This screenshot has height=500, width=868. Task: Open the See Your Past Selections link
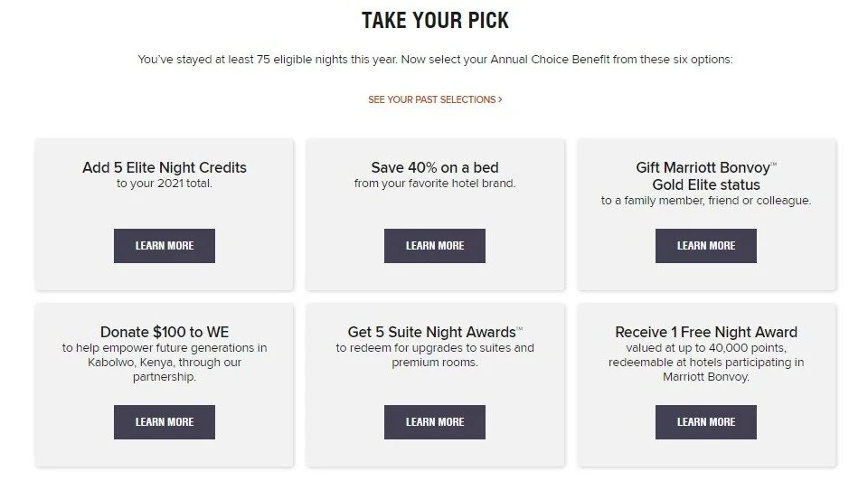point(434,99)
